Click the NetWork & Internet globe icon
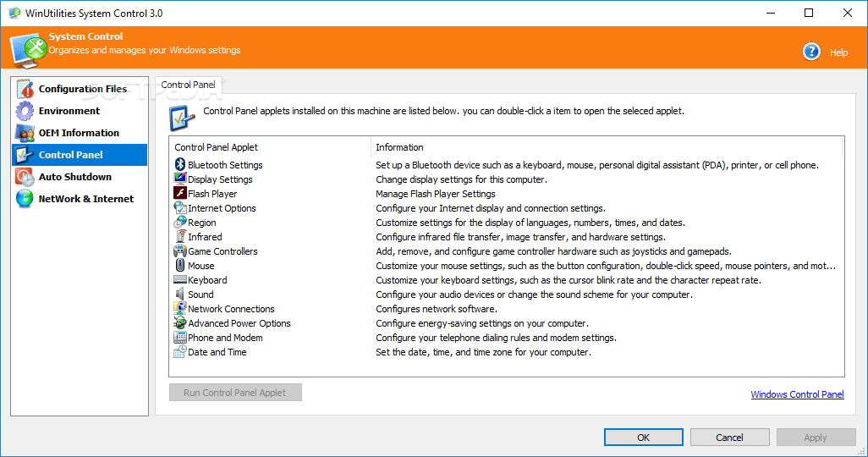The image size is (868, 457). 25,199
